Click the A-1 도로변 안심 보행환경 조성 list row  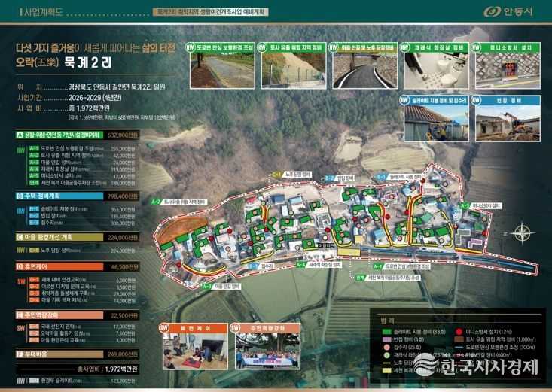[82, 149]
